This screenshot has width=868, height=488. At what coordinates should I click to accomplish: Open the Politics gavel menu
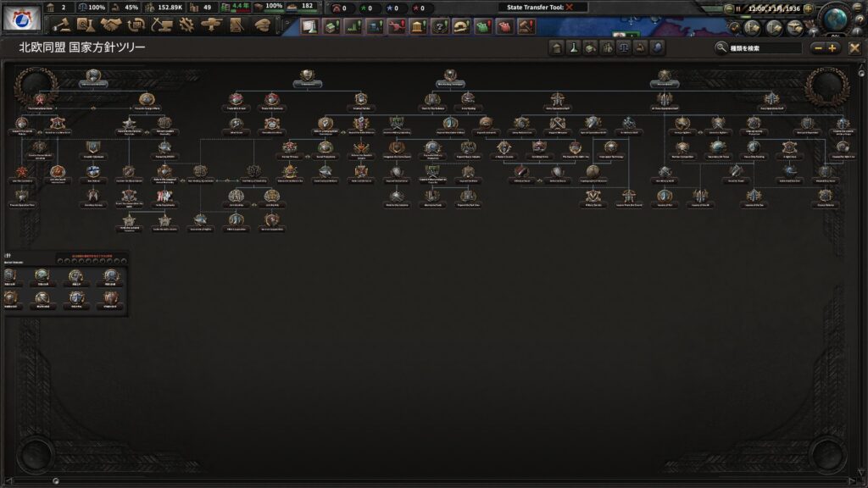61,25
